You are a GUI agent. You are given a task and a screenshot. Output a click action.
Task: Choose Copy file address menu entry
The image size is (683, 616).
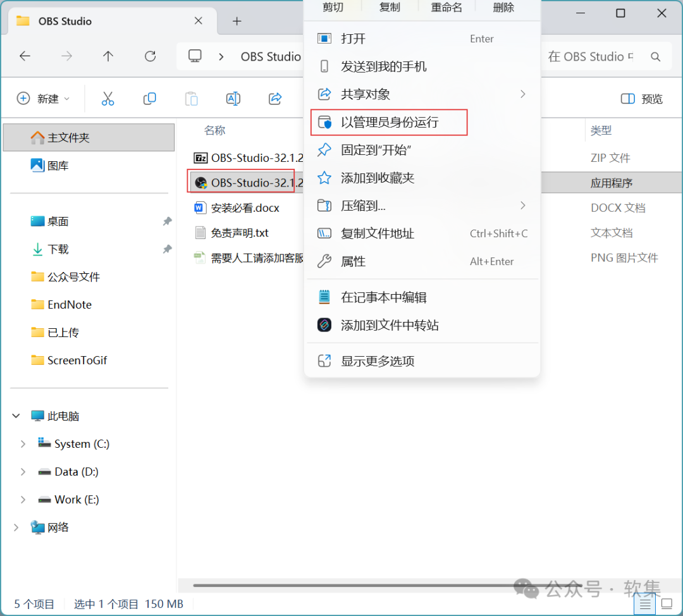[x=422, y=233]
